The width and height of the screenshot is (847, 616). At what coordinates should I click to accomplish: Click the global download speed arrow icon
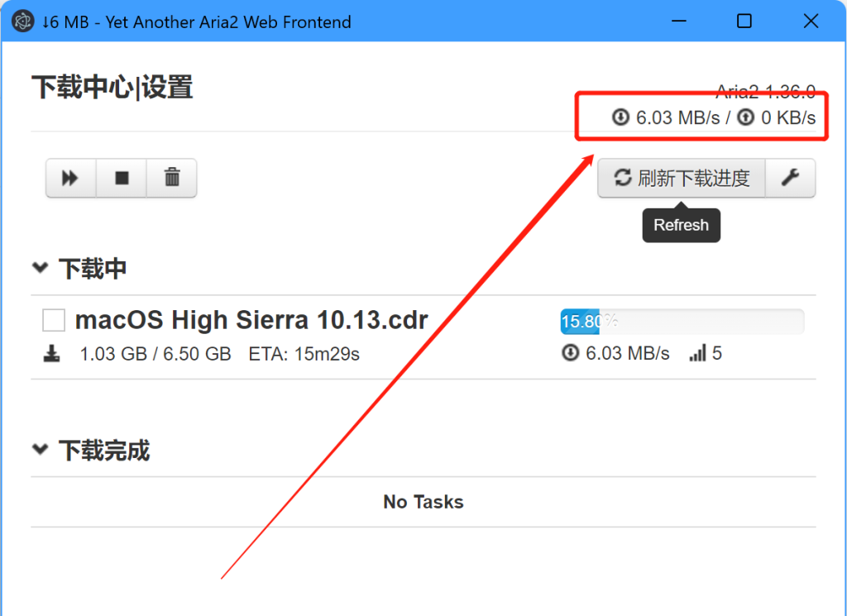pos(620,117)
